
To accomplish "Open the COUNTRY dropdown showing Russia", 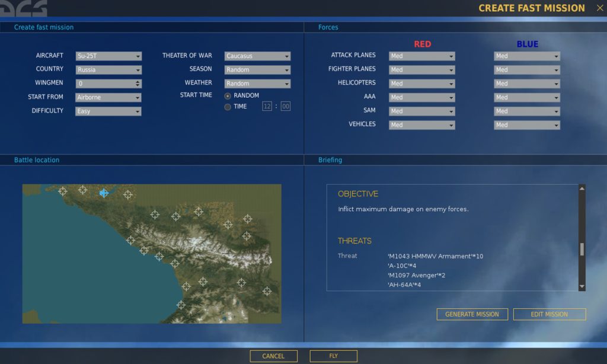I will (108, 70).
